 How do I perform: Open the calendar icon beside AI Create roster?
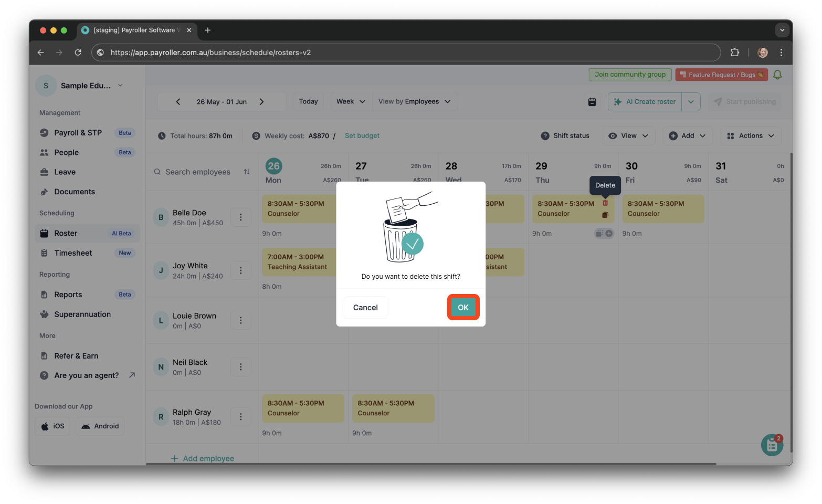pos(592,101)
